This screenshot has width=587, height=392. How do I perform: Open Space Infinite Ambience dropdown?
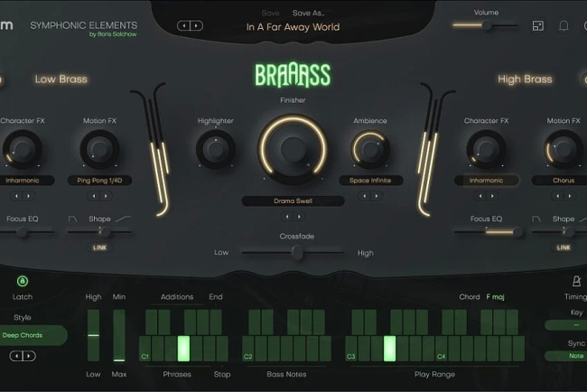pyautogui.click(x=370, y=181)
